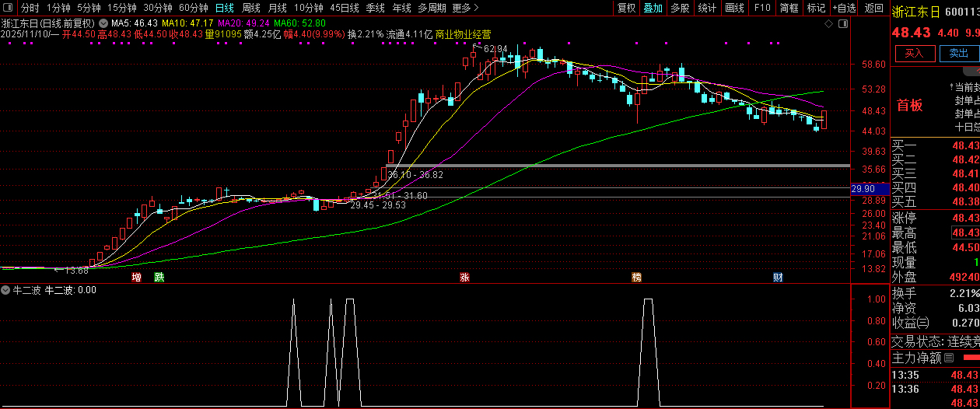Click the 涨 event marker on the timeline

[465, 278]
